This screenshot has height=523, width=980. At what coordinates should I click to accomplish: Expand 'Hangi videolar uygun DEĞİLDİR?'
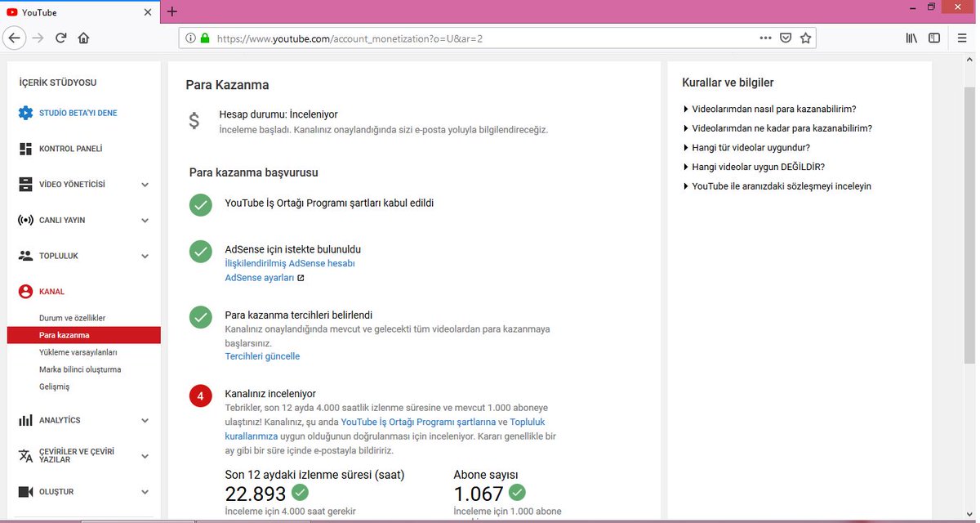[754, 167]
